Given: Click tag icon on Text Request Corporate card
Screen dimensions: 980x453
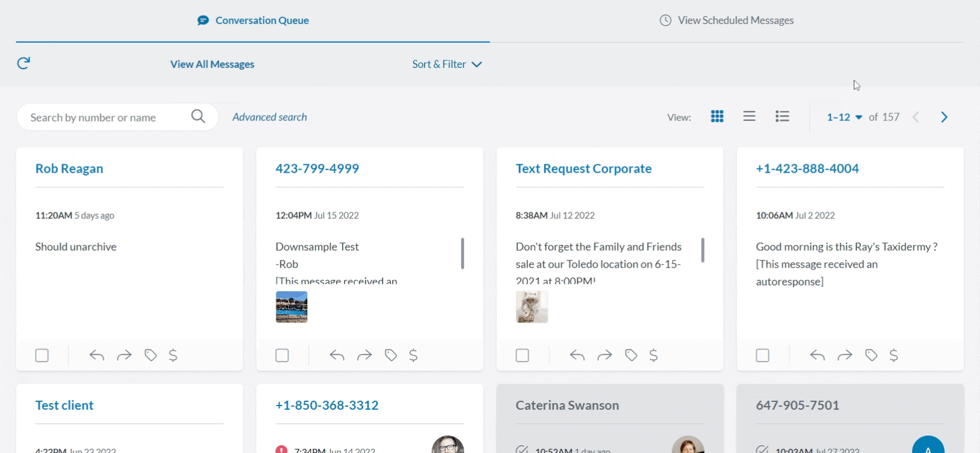Looking at the screenshot, I should tap(631, 356).
